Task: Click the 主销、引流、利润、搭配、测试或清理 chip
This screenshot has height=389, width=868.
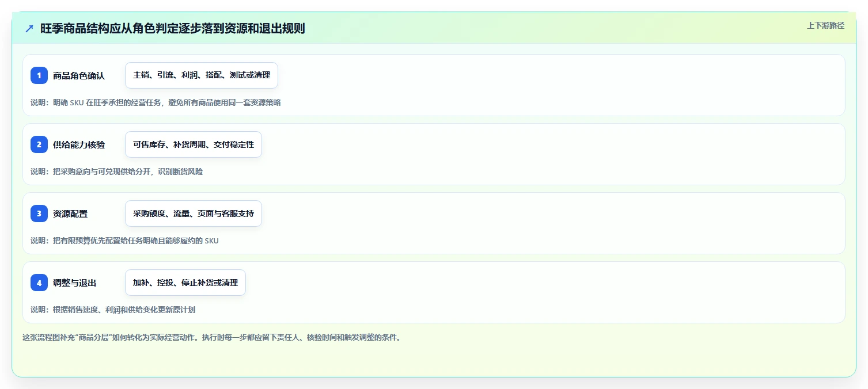Action: tap(202, 75)
